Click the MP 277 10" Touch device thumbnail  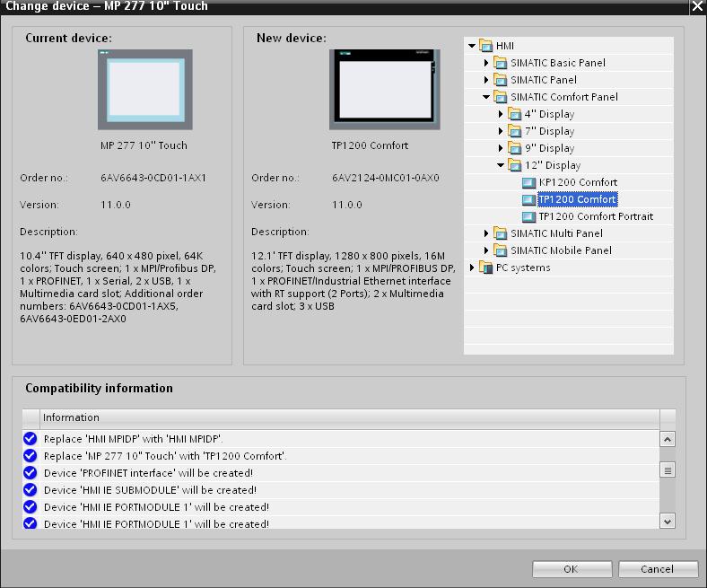coord(144,90)
